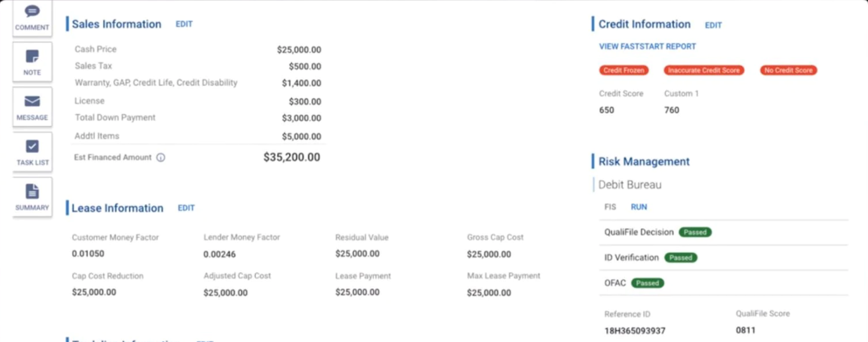Click the Note sidebar icon
868x342 pixels.
point(32,62)
